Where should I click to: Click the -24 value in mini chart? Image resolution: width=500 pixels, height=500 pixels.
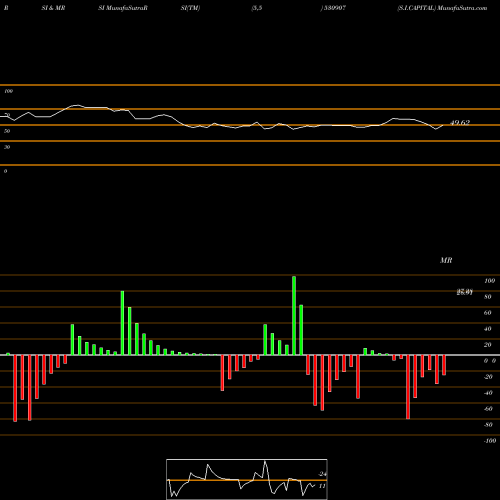click(x=322, y=474)
